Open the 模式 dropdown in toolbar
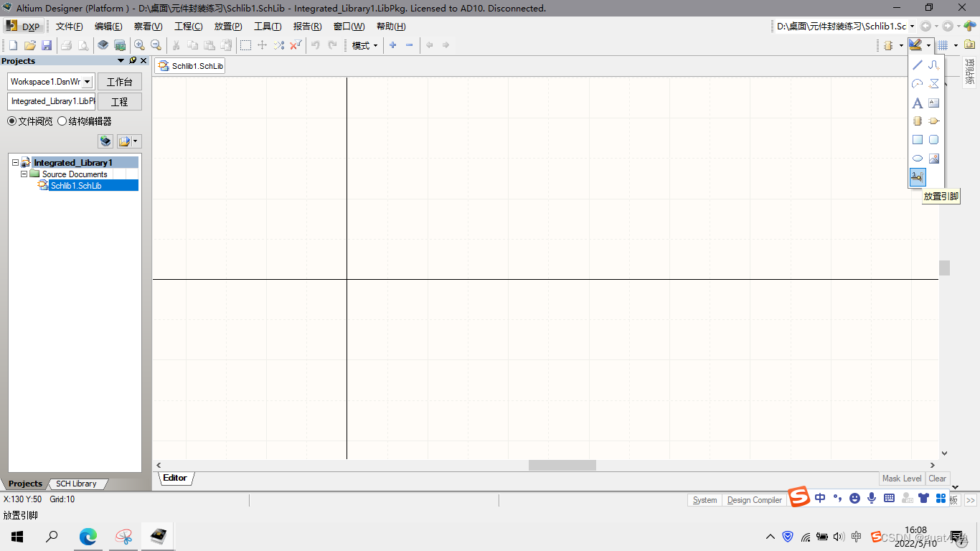 click(364, 45)
